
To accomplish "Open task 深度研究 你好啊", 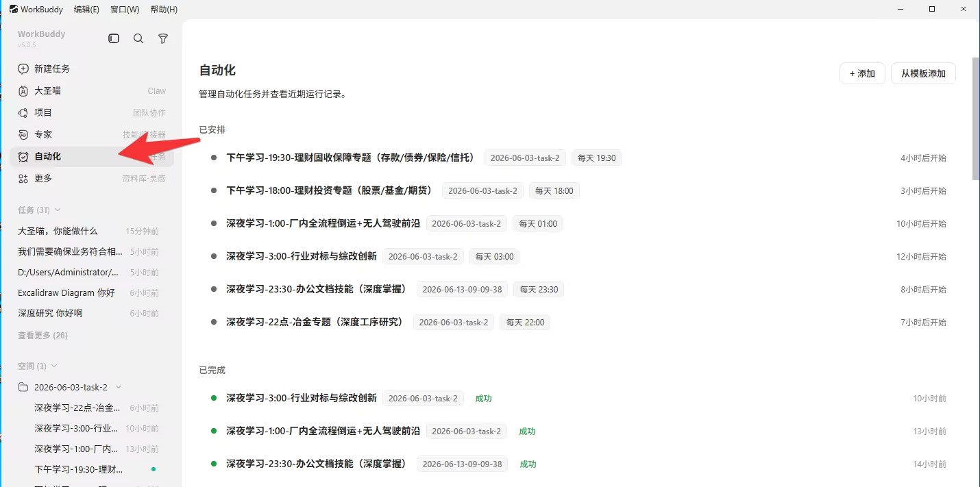I will click(92, 313).
